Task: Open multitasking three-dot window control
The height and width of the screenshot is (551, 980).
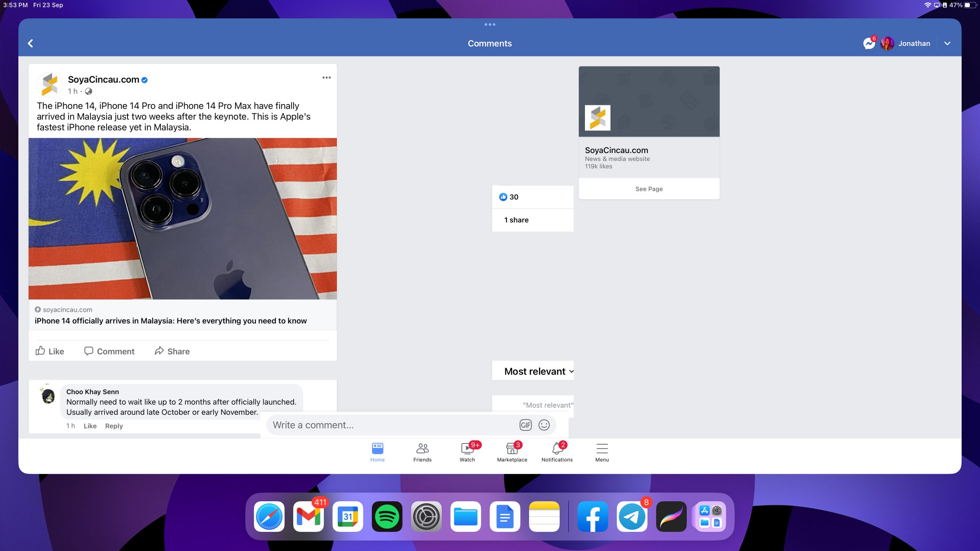Action: click(x=490, y=24)
